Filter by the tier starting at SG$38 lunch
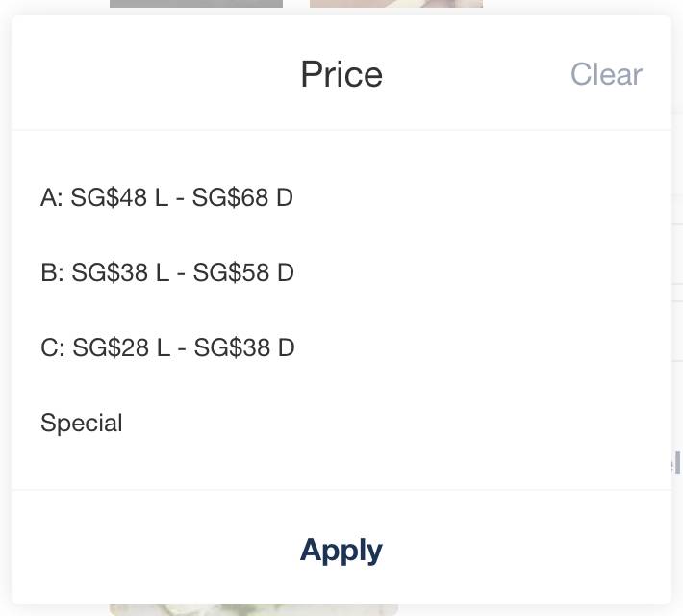The height and width of the screenshot is (616, 683). pyautogui.click(x=166, y=273)
